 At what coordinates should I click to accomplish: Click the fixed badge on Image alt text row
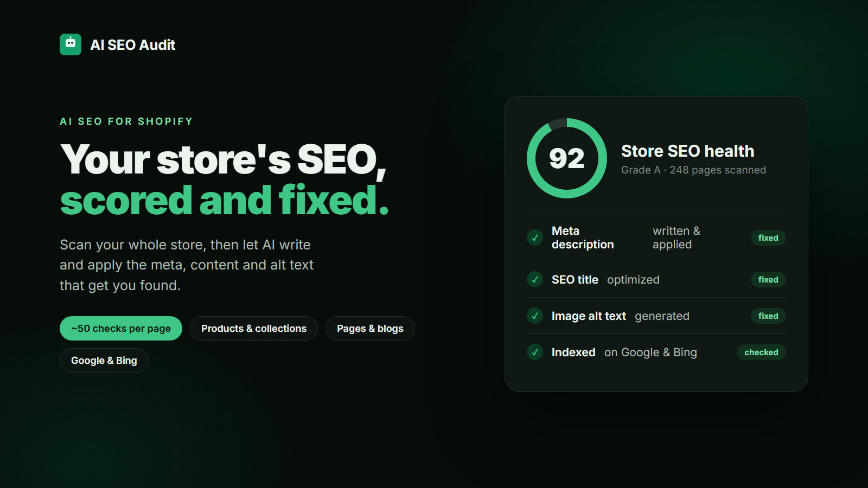click(768, 316)
